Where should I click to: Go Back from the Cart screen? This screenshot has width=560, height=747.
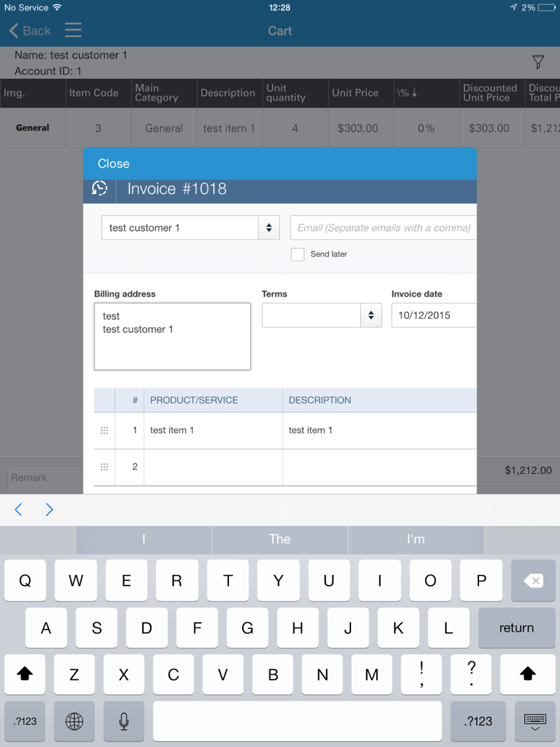[x=30, y=31]
